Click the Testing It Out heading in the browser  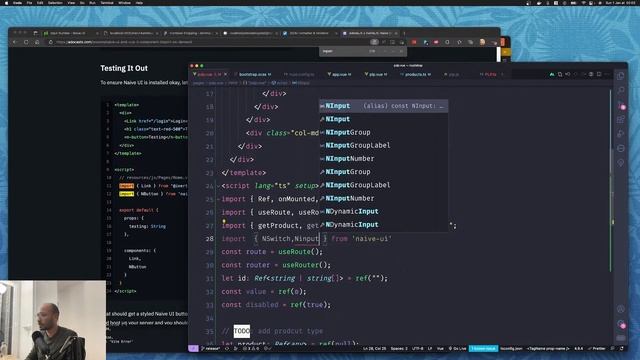coord(124,68)
